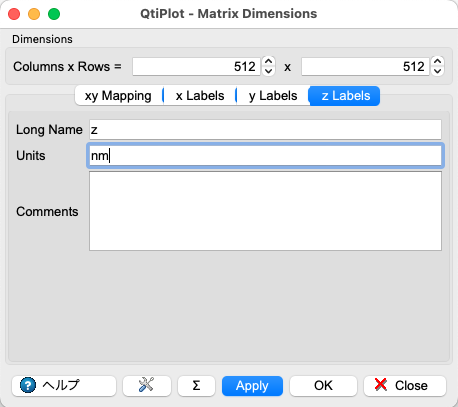Click the Sigma symbol button
The image size is (458, 407).
click(x=196, y=386)
